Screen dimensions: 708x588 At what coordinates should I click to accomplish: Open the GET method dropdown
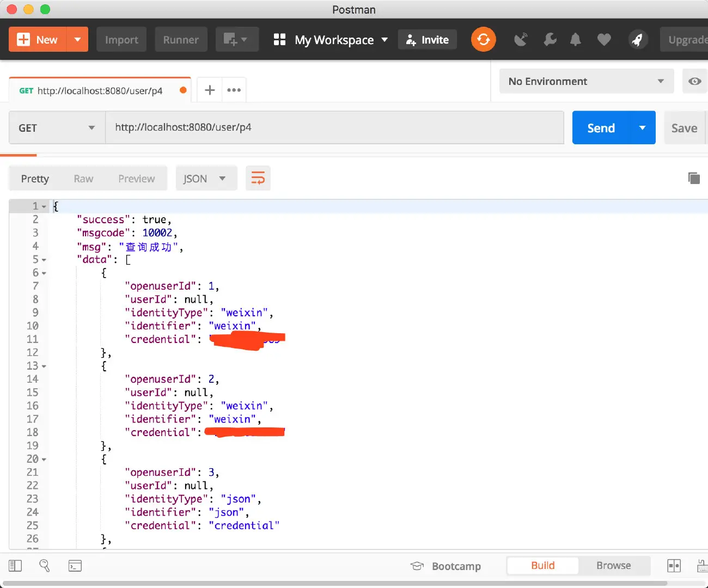57,128
